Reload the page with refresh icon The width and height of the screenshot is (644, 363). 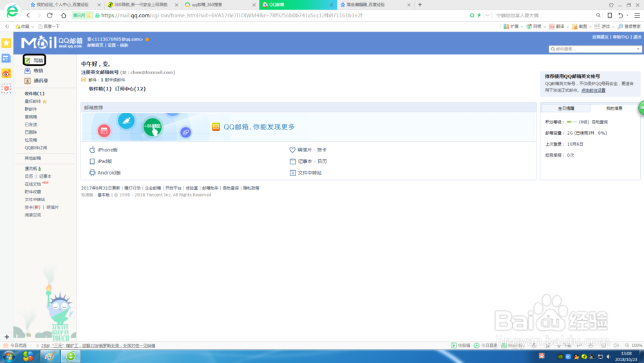point(50,15)
